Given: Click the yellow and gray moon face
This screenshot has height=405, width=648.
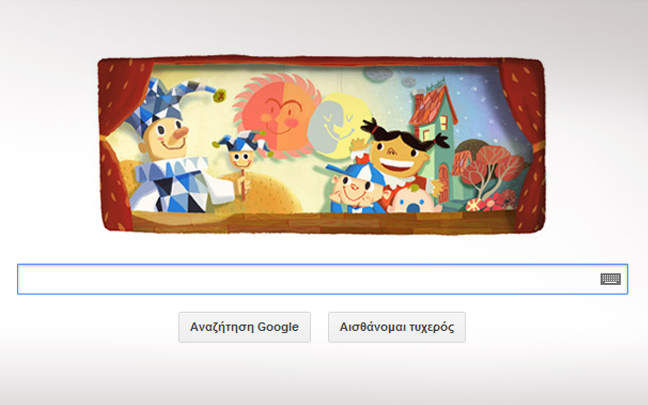Looking at the screenshot, I should pyautogui.click(x=337, y=126).
